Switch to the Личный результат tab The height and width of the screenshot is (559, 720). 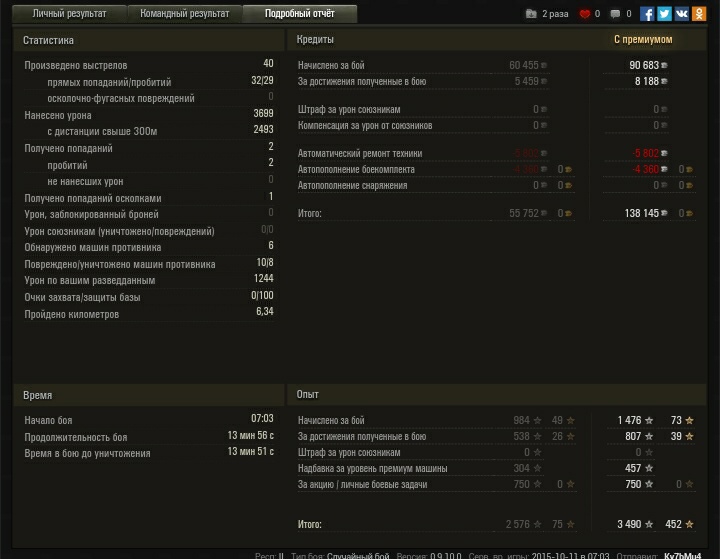69,14
